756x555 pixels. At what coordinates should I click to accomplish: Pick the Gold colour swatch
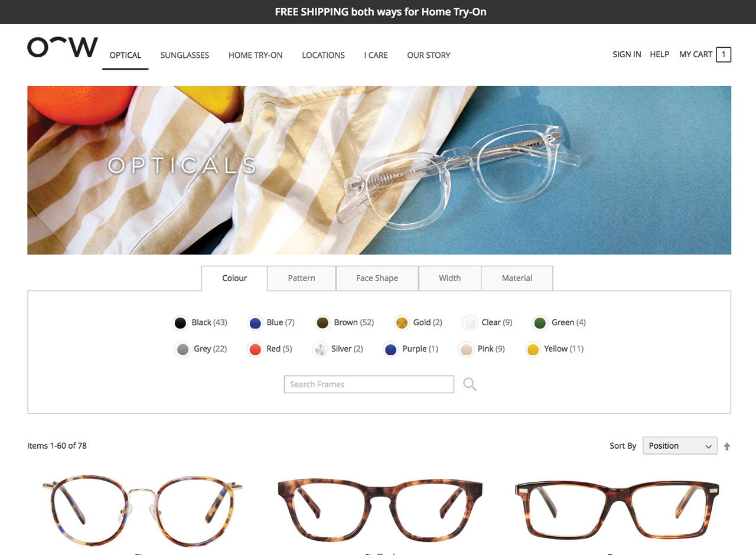pyautogui.click(x=402, y=323)
